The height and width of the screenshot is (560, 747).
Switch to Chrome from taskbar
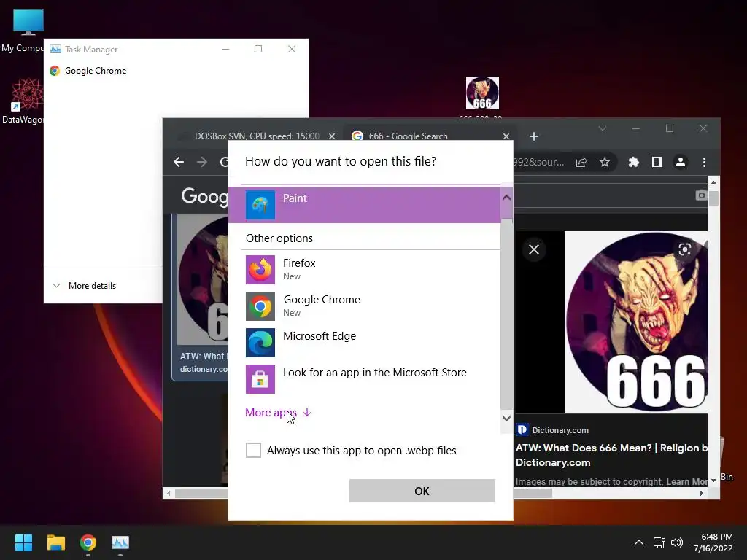pyautogui.click(x=88, y=542)
